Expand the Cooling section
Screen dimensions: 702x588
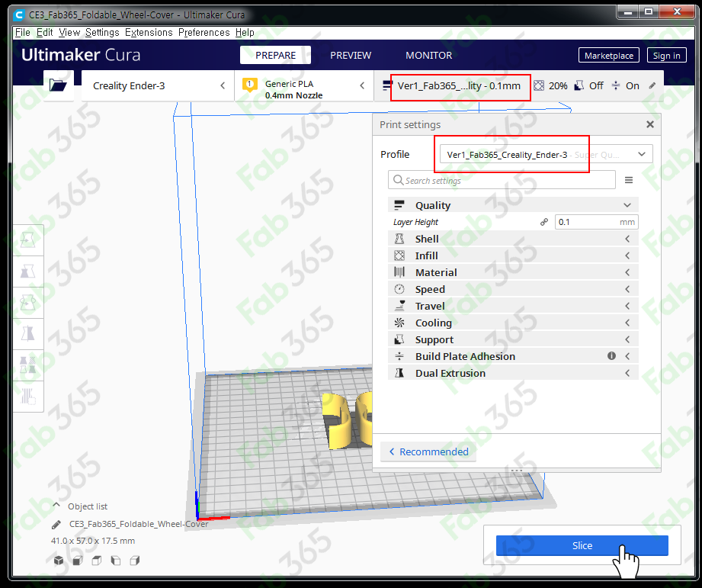point(513,323)
